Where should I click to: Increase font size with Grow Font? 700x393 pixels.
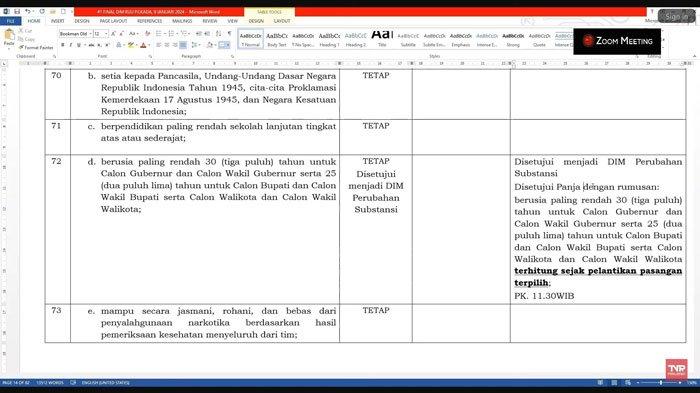pyautogui.click(x=113, y=33)
